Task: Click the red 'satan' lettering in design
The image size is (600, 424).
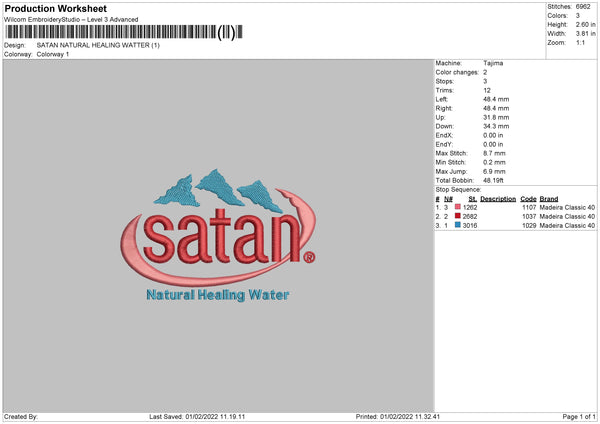Action: pyautogui.click(x=222, y=236)
